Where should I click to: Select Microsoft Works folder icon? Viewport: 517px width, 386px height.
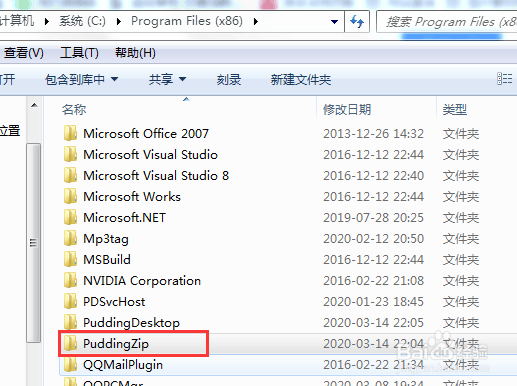pyautogui.click(x=70, y=196)
